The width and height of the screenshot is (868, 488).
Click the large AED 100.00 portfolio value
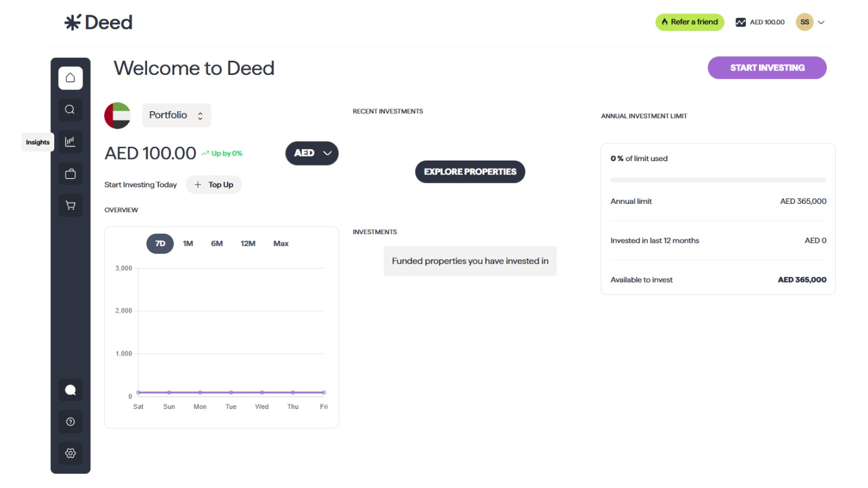pyautogui.click(x=150, y=153)
